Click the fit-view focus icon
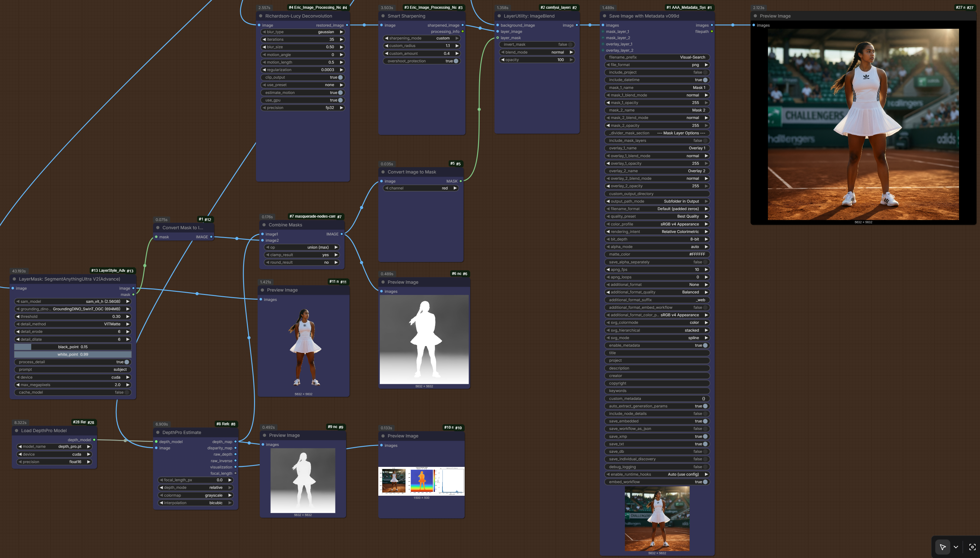This screenshot has width=980, height=558. click(x=972, y=547)
